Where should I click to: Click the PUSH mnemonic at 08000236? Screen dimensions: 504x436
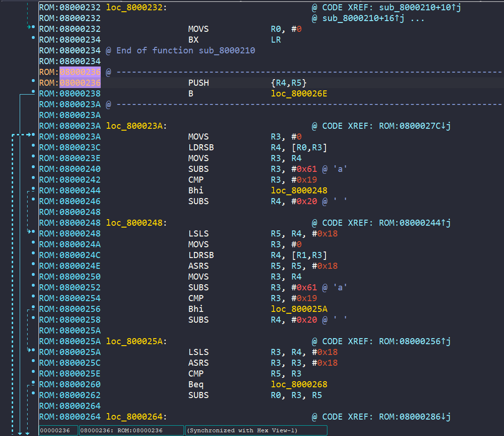[x=199, y=83]
